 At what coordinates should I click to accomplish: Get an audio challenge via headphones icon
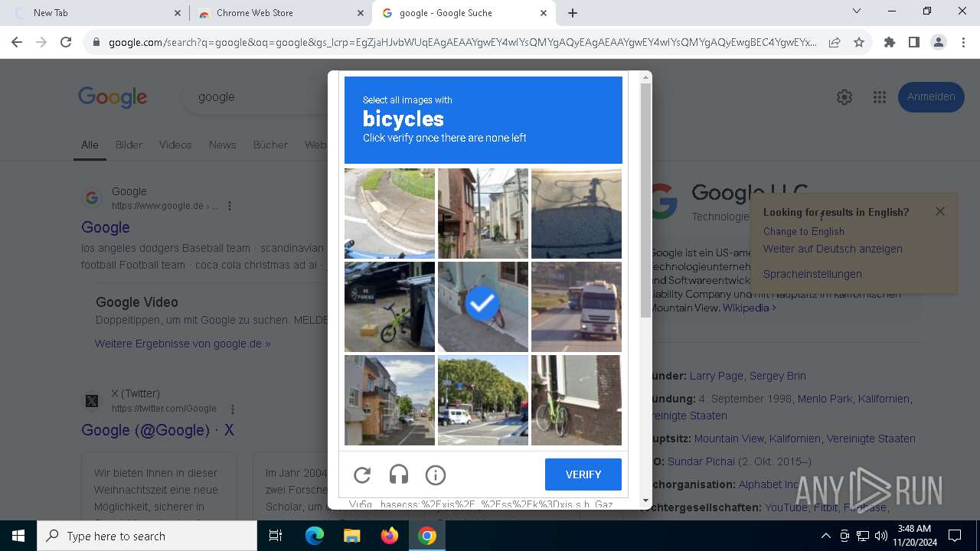coord(399,475)
